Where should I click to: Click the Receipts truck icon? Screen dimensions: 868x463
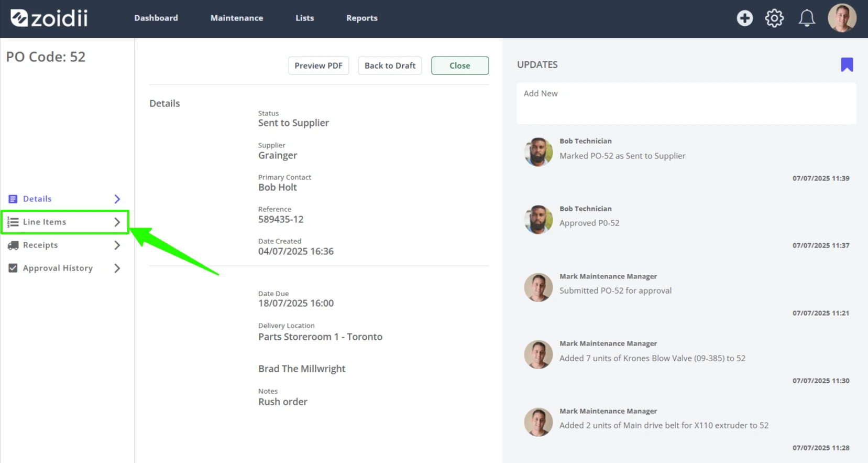pyautogui.click(x=13, y=245)
